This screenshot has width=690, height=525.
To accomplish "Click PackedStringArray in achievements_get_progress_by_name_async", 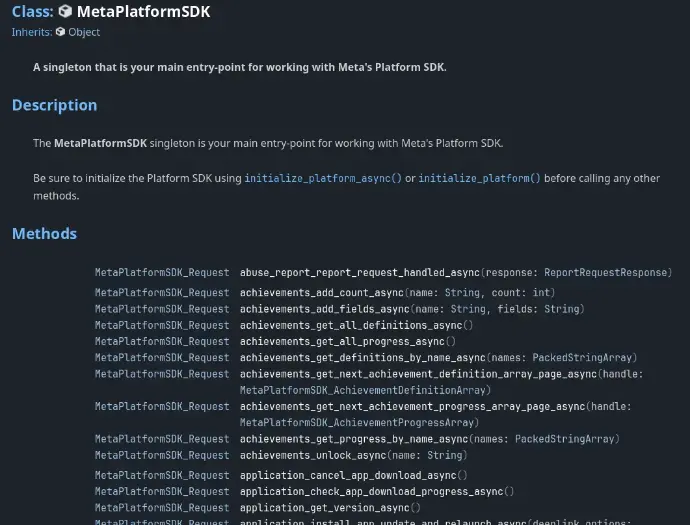I will coord(565,439).
